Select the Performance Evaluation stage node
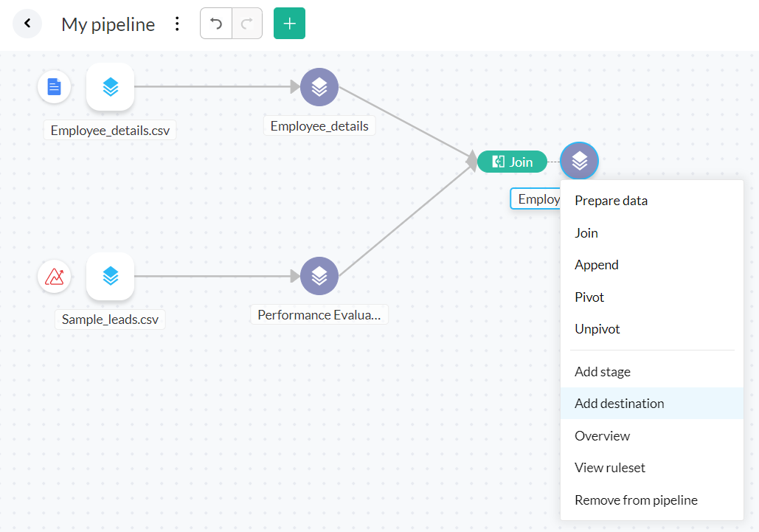The width and height of the screenshot is (759, 532). (319, 276)
